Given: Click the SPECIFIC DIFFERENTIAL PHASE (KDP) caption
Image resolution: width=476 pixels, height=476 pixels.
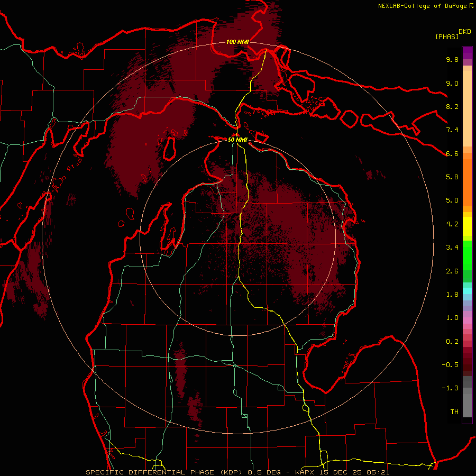Looking at the screenshot, I should click(166, 472).
